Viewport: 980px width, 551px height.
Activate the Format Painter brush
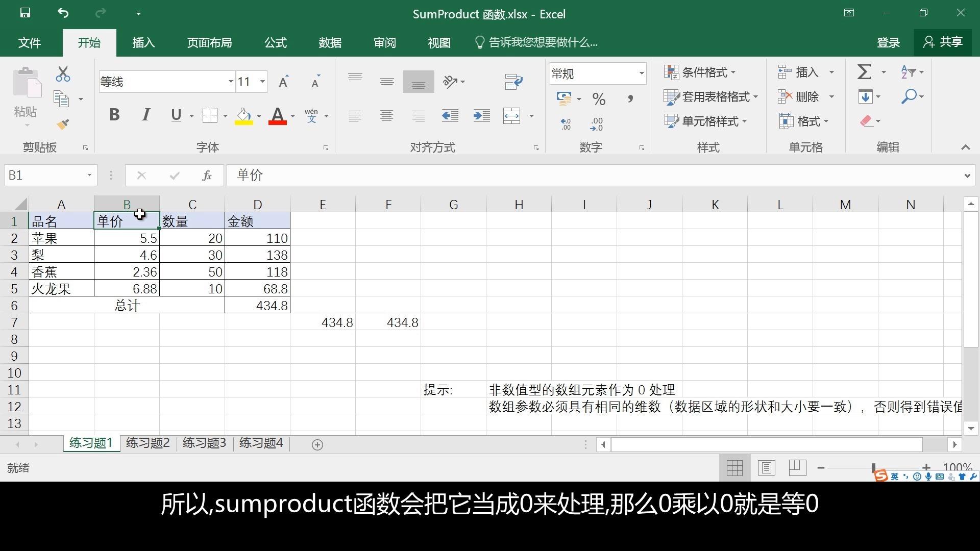point(63,124)
